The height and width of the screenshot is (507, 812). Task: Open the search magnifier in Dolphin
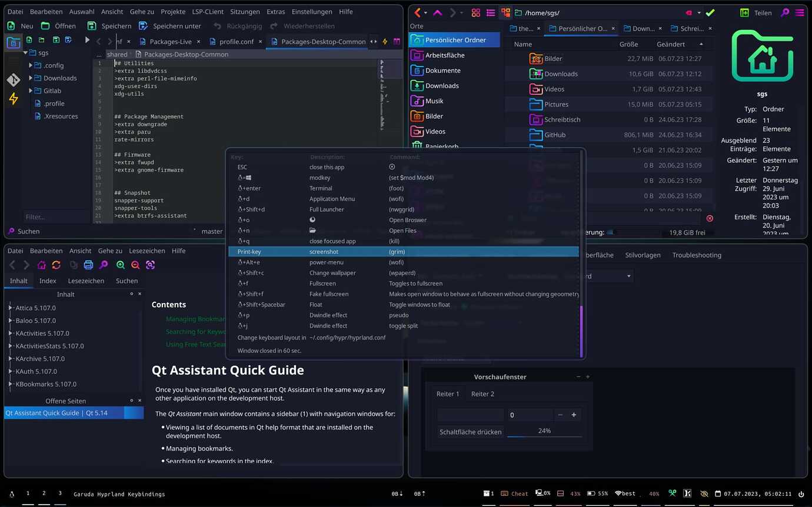(784, 12)
